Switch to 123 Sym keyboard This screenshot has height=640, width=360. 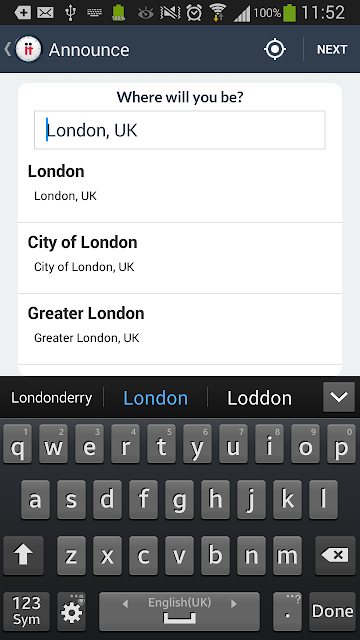(x=26, y=611)
